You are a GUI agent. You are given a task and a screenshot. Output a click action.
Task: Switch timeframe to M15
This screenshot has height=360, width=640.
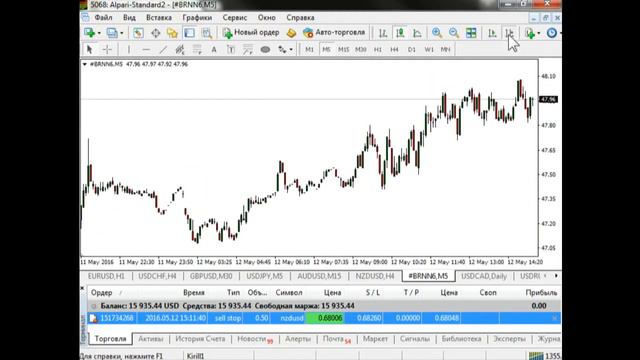click(343, 49)
